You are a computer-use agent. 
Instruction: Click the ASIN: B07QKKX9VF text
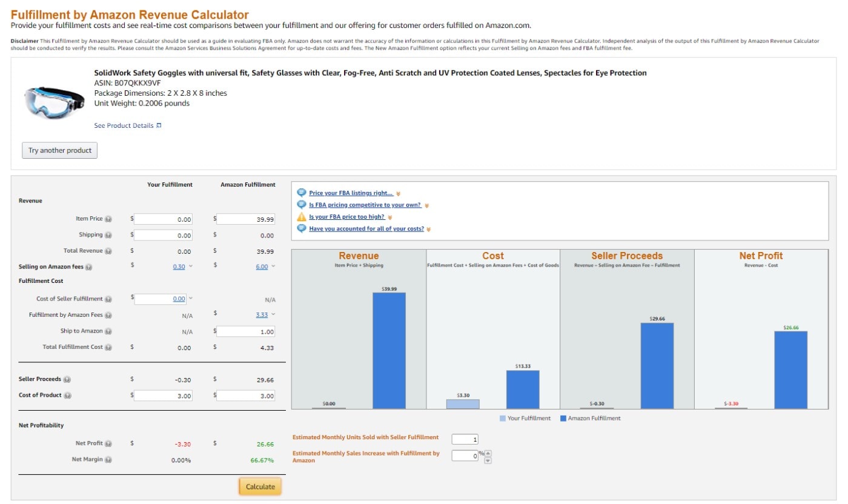pyautogui.click(x=128, y=82)
